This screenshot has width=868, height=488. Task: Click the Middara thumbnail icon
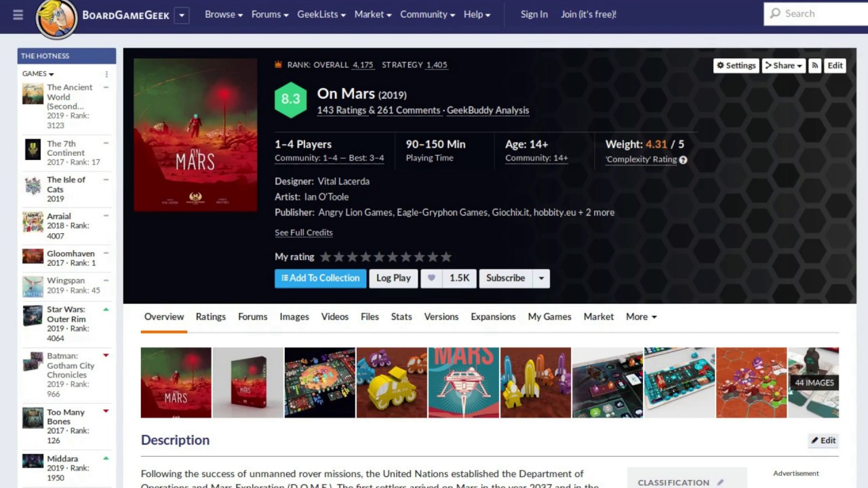pyautogui.click(x=33, y=461)
